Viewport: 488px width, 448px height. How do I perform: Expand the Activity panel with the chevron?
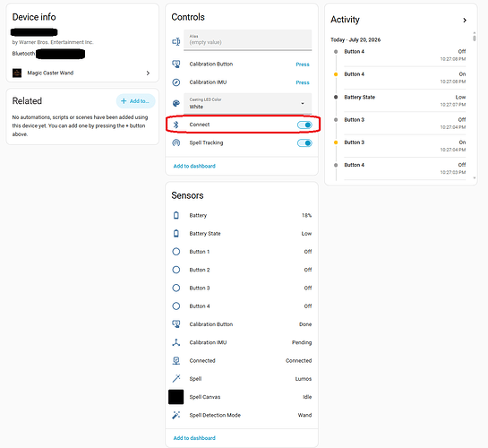[465, 21]
